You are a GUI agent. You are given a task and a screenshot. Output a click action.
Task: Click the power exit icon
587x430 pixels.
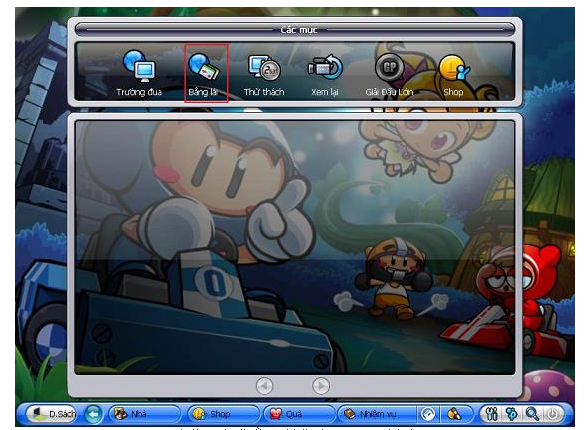[552, 414]
